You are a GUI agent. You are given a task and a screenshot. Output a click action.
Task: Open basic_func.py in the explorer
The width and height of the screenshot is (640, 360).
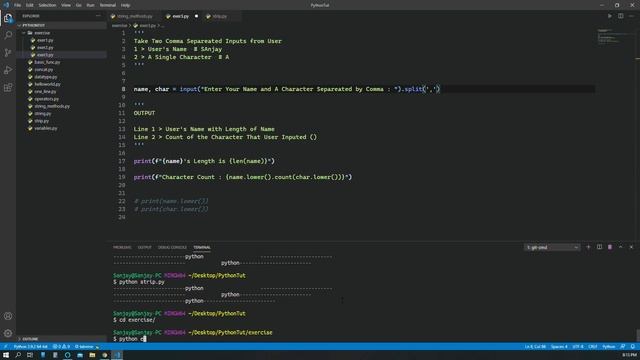click(x=47, y=62)
